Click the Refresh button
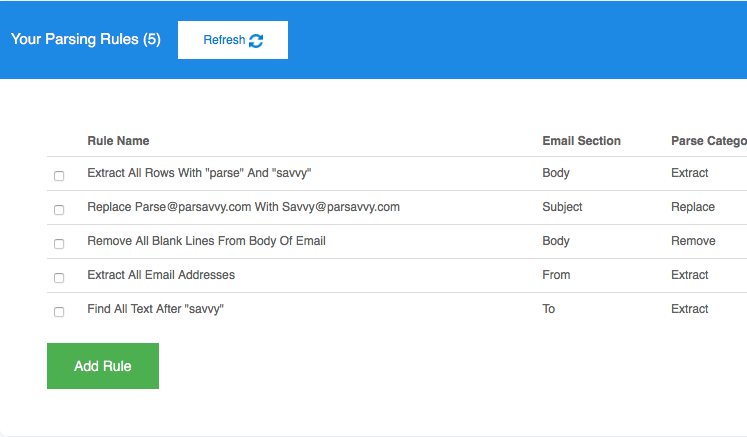 232,40
